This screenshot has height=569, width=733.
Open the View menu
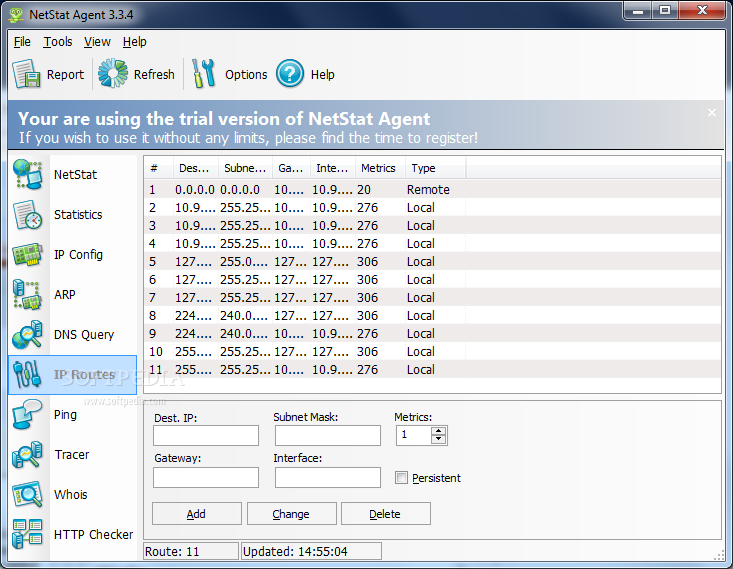tap(97, 42)
